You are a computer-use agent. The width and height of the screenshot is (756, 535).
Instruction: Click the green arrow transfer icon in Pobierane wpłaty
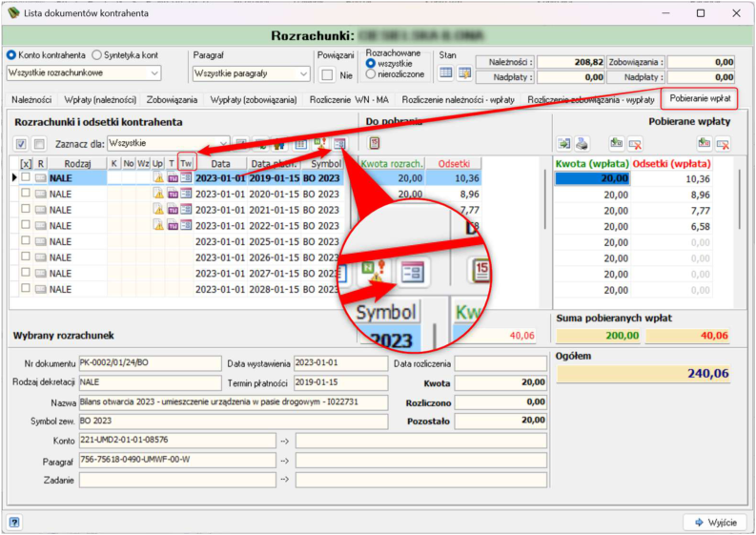click(563, 143)
